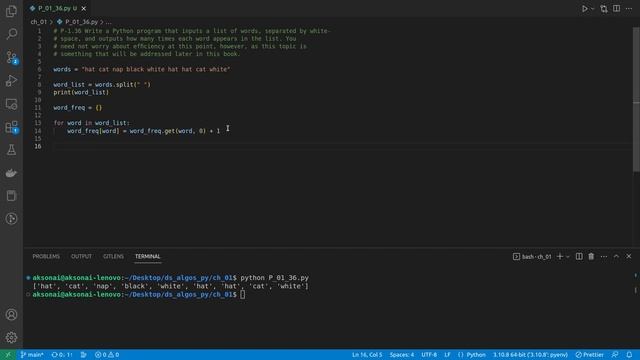Click the words string assignment line

click(x=142, y=69)
